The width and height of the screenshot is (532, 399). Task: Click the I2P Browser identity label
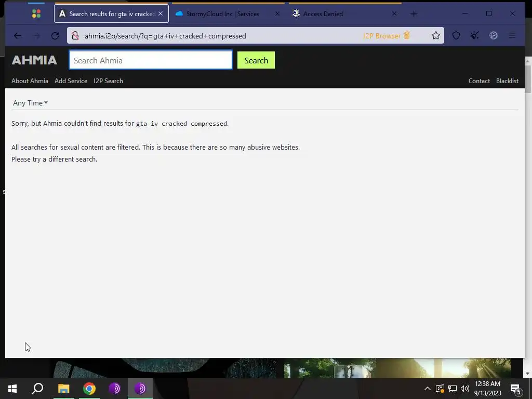pyautogui.click(x=386, y=36)
